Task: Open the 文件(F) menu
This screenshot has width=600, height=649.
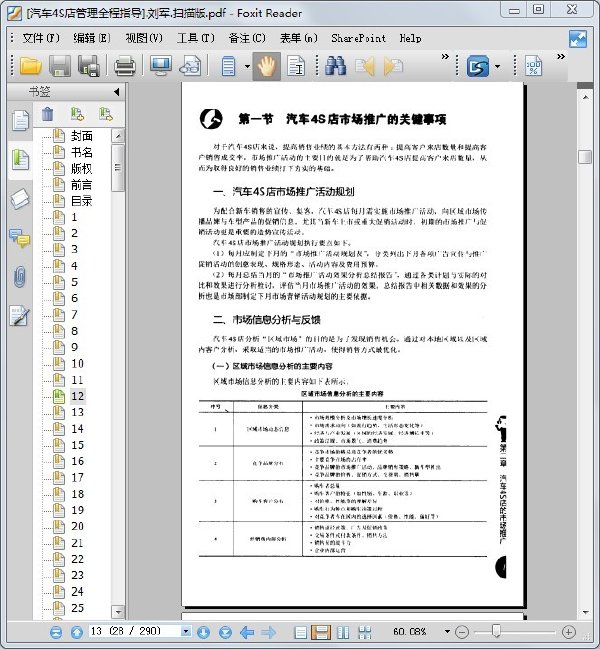Action: [x=41, y=38]
